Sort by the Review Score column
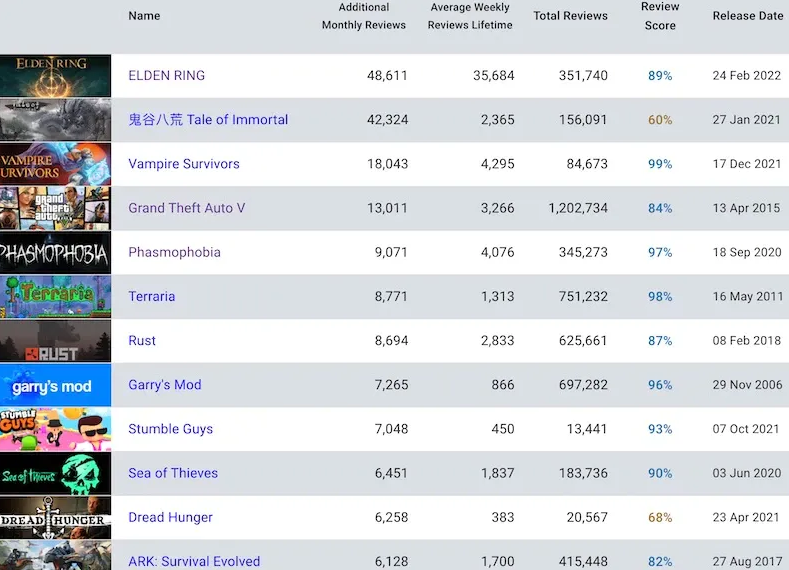 [660, 16]
